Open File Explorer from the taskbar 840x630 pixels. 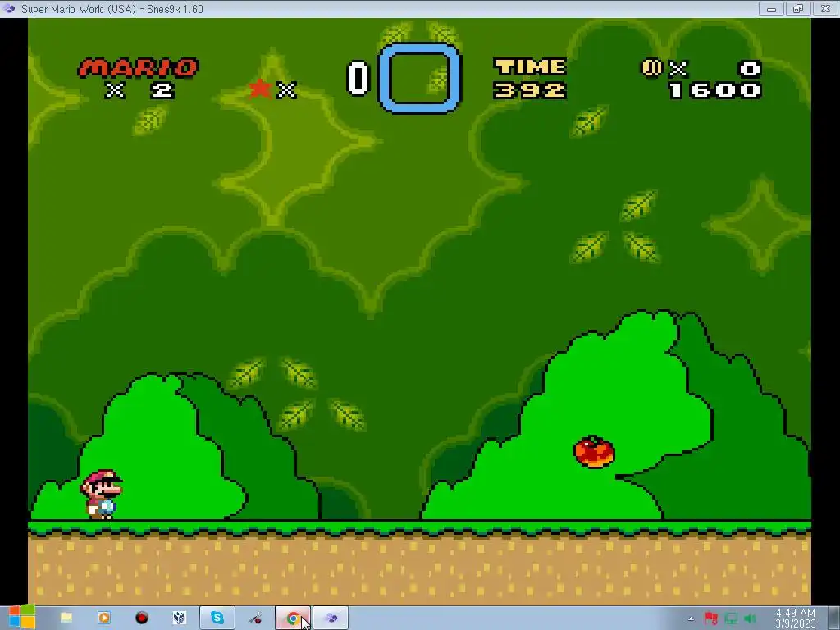66,619
